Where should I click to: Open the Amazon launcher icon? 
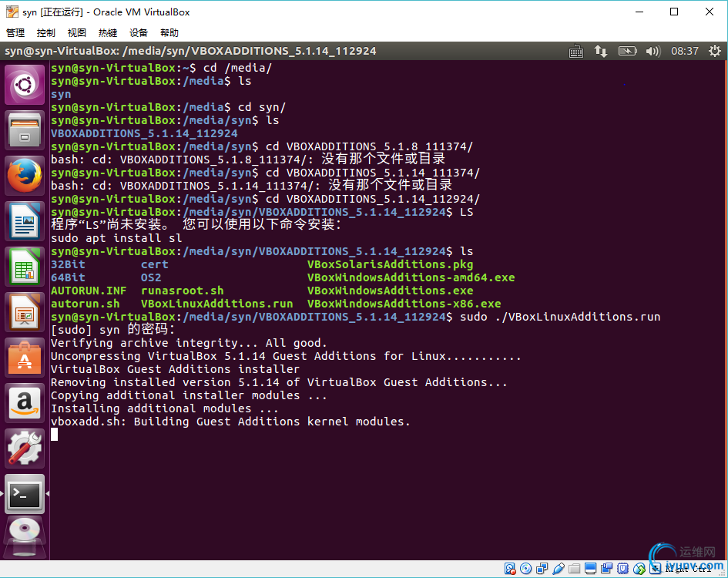(25, 404)
